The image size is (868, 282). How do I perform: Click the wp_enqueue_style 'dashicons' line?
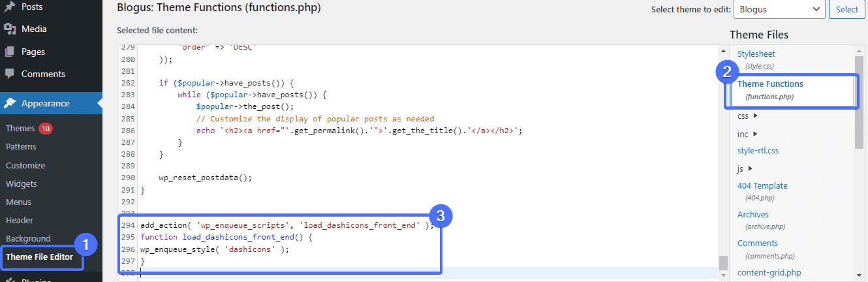[214, 249]
